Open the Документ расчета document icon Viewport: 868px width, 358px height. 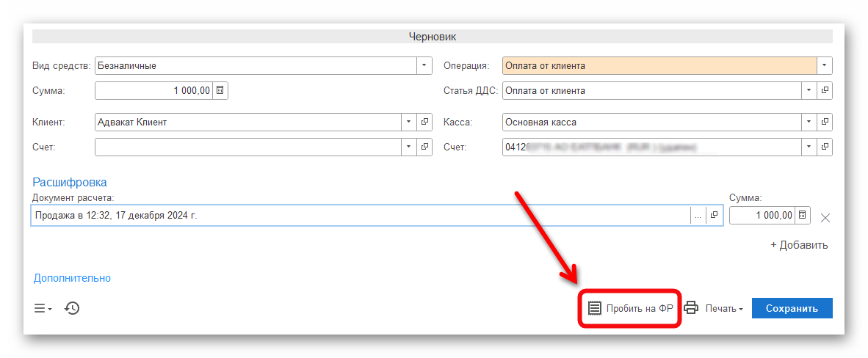[x=714, y=216]
